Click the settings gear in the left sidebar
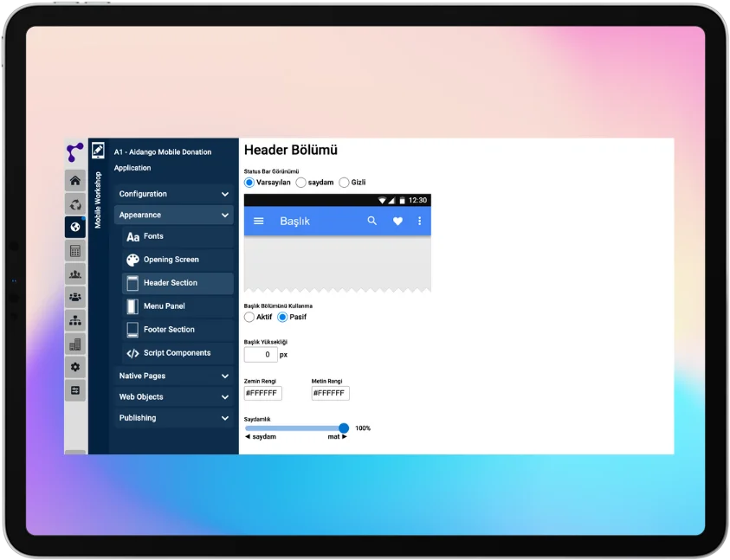Image resolution: width=730 pixels, height=560 pixels. click(75, 367)
